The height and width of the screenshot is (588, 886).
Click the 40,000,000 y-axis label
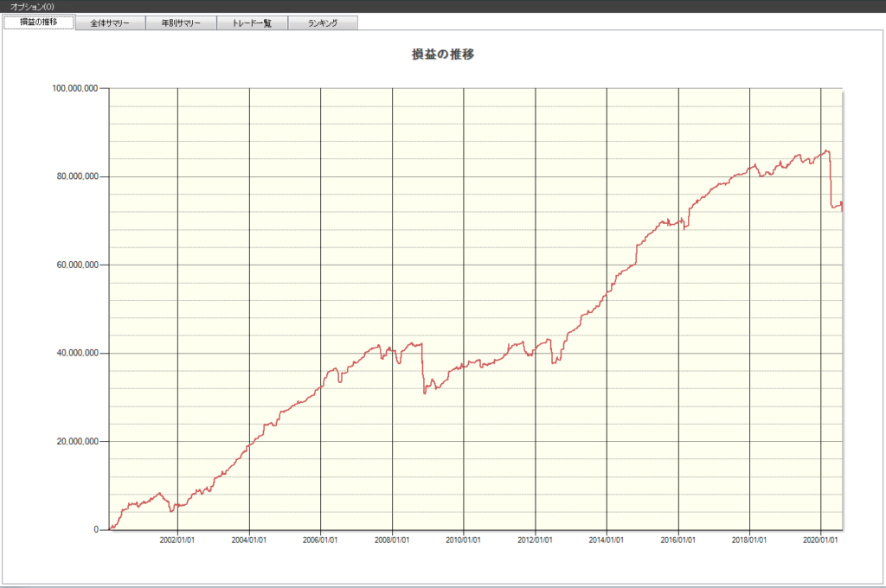[x=77, y=353]
